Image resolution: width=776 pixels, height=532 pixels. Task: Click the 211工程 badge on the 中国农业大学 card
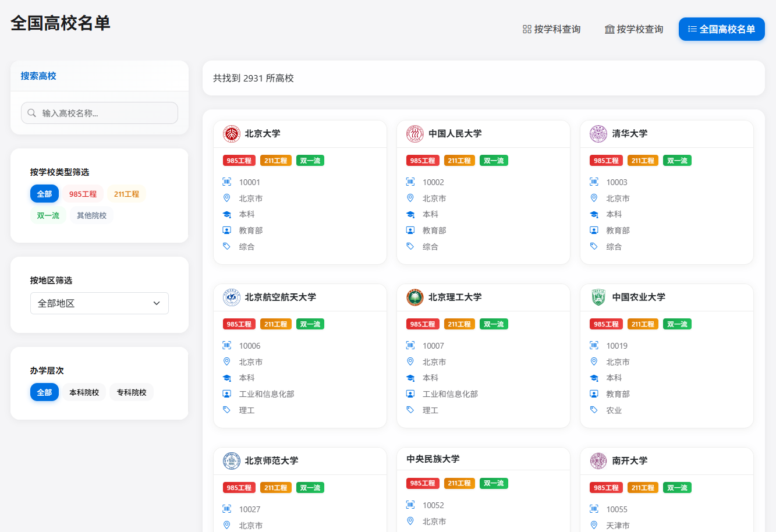pos(643,324)
